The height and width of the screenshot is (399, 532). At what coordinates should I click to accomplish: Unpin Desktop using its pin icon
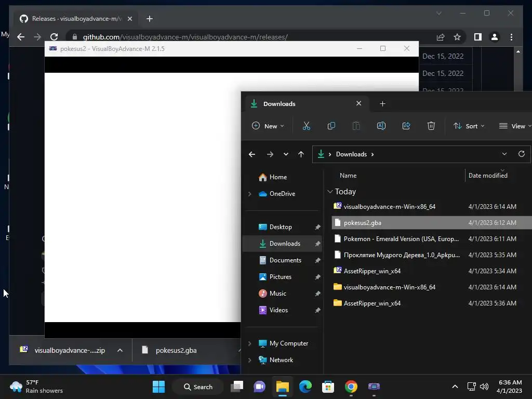coord(317,227)
